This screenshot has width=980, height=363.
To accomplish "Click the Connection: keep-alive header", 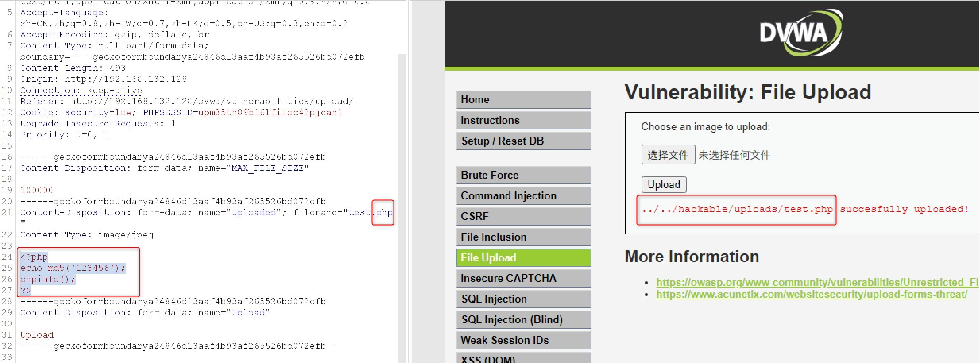I will [81, 90].
